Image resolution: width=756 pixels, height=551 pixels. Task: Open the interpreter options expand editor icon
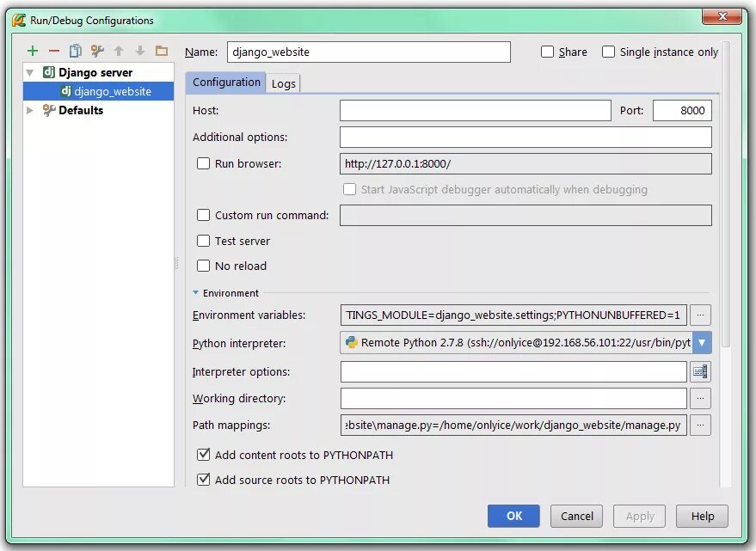point(700,371)
